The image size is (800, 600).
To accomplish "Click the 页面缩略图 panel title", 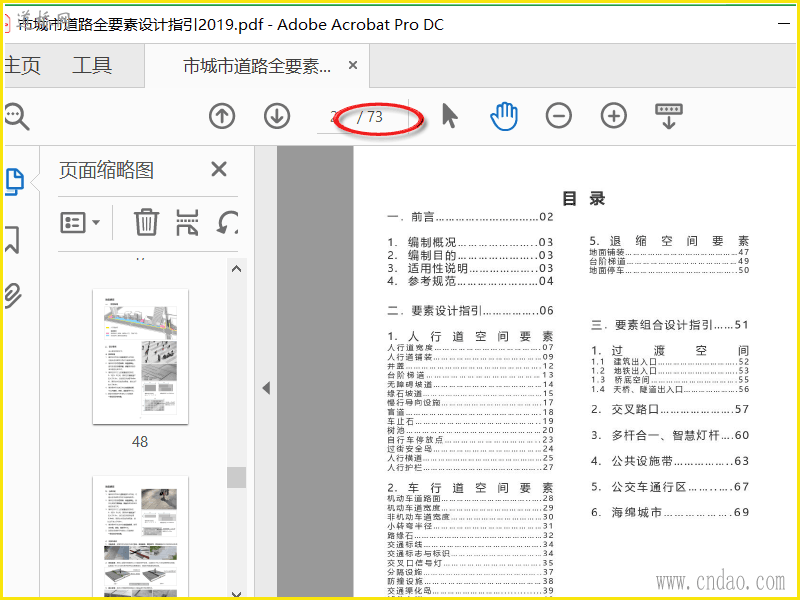I will click(x=106, y=170).
